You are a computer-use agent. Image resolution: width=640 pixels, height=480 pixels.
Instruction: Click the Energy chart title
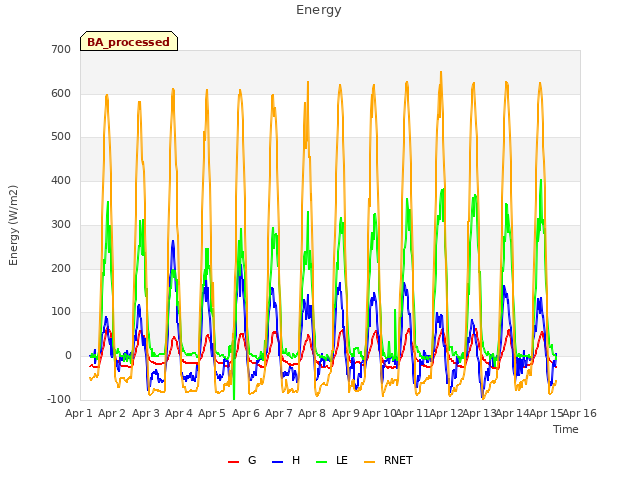pyautogui.click(x=319, y=10)
